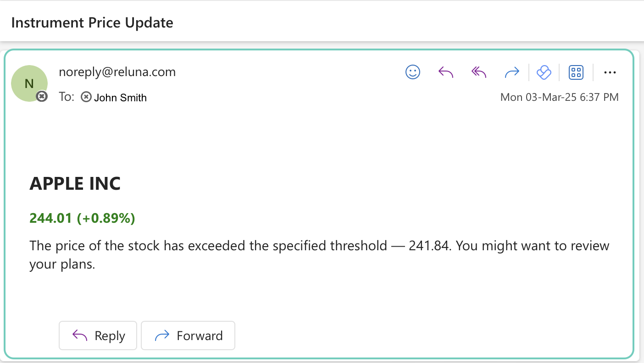Click the sender's green N avatar

click(x=29, y=83)
